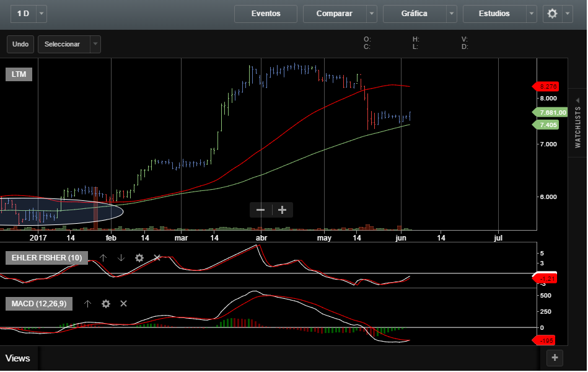Open the Estudios menu
Image resolution: width=588 pixels, height=372 pixels.
click(494, 14)
